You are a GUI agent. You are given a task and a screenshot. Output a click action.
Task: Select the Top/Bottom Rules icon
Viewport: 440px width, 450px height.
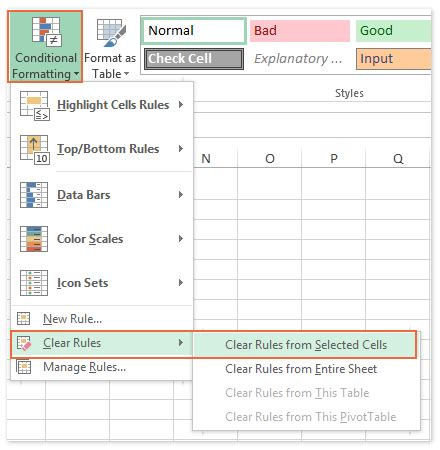pyautogui.click(x=34, y=150)
